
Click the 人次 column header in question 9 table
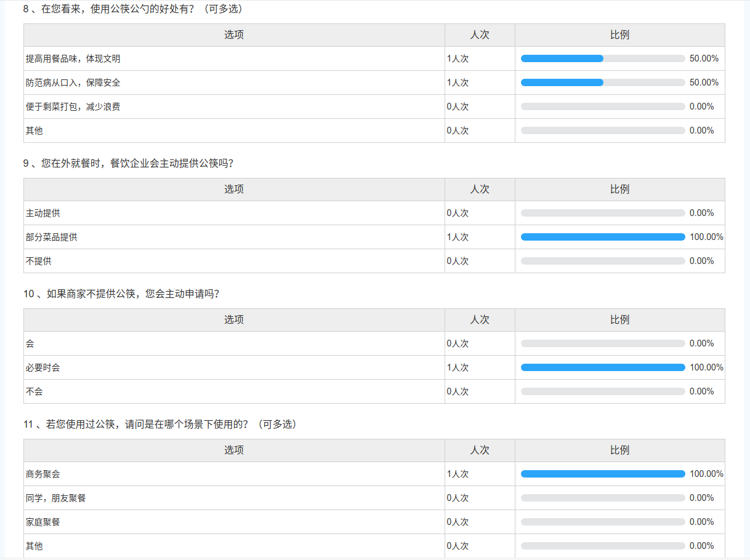tap(480, 190)
